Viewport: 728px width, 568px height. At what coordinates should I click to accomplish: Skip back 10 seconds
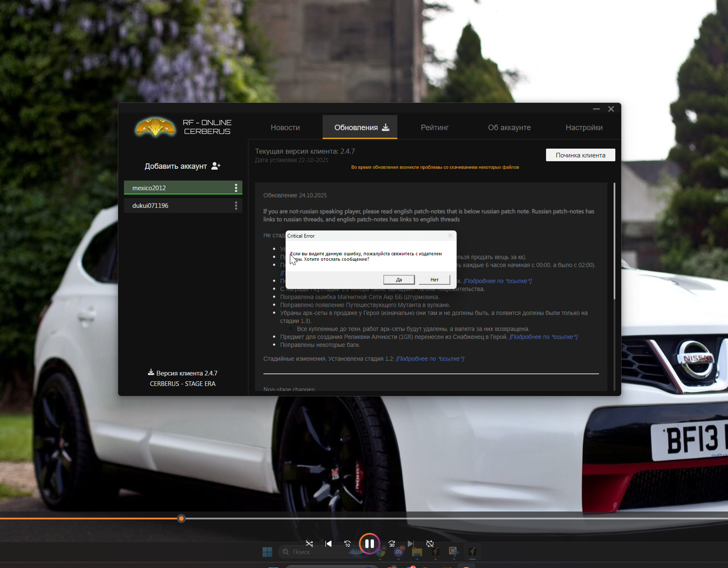(348, 544)
